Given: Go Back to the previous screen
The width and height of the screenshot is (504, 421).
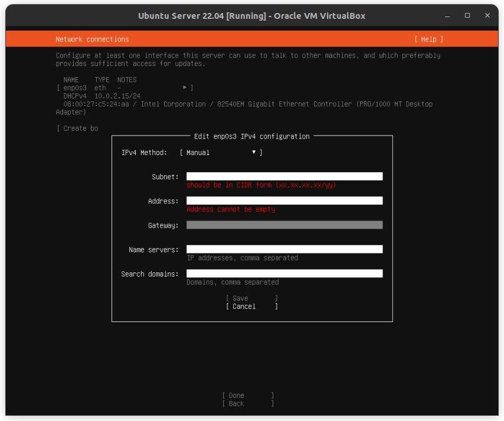Looking at the screenshot, I should (248, 404).
